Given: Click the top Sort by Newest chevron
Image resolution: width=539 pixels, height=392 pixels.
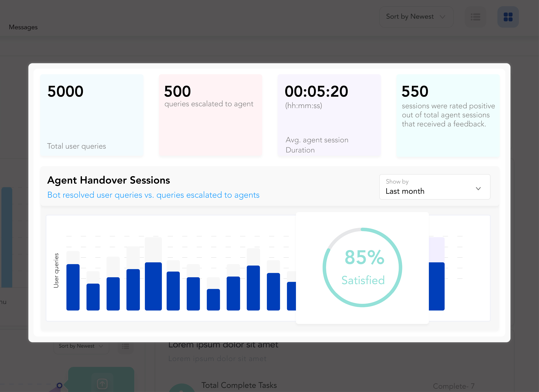Looking at the screenshot, I should pyautogui.click(x=442, y=17).
